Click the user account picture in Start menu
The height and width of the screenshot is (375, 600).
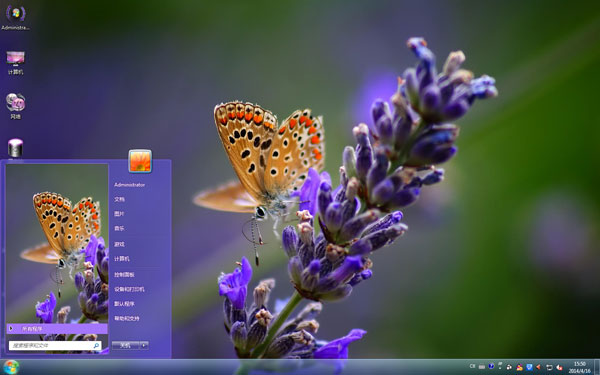pos(140,161)
